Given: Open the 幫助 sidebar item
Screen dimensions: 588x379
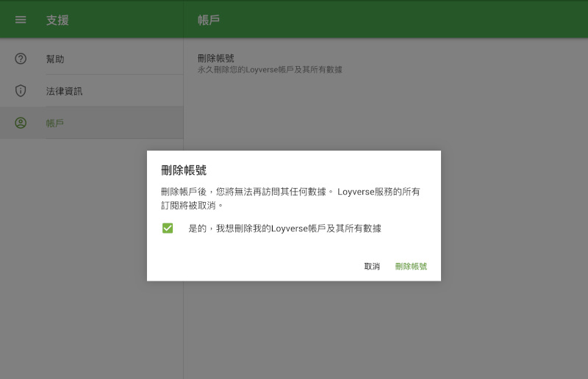Looking at the screenshot, I should 91,59.
